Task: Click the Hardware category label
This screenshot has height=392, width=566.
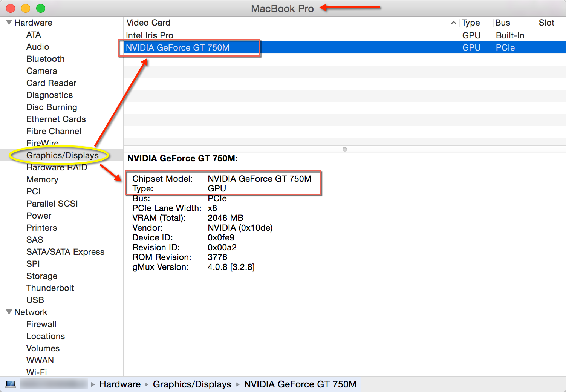Action: point(33,23)
